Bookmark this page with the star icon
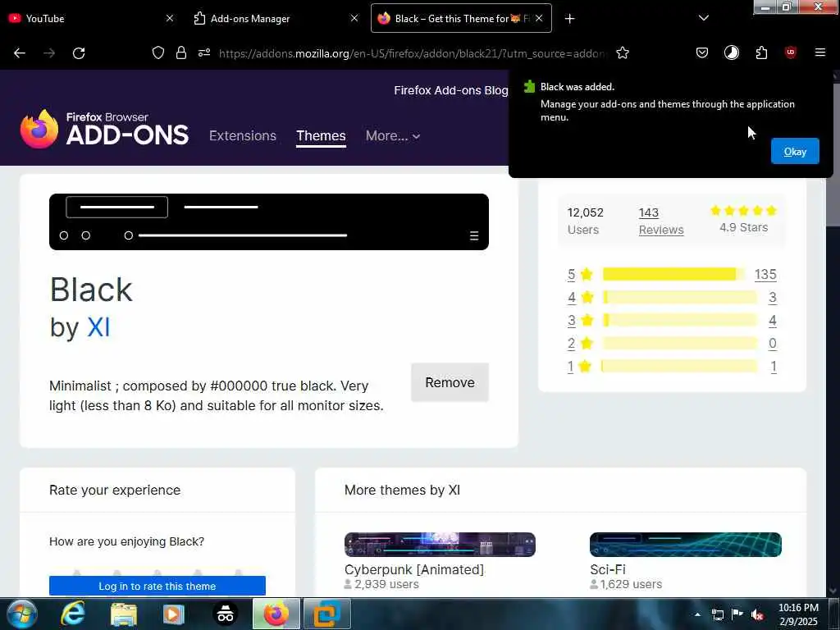Image resolution: width=840 pixels, height=630 pixels. click(622, 52)
